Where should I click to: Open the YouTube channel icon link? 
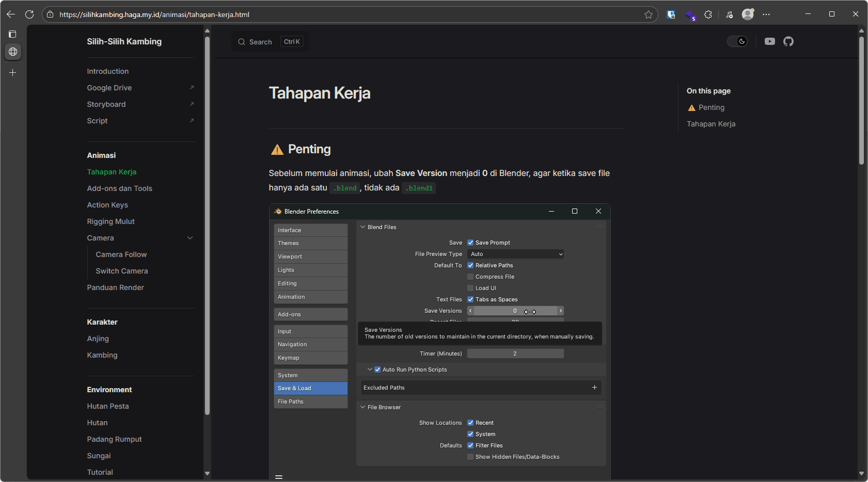click(769, 41)
